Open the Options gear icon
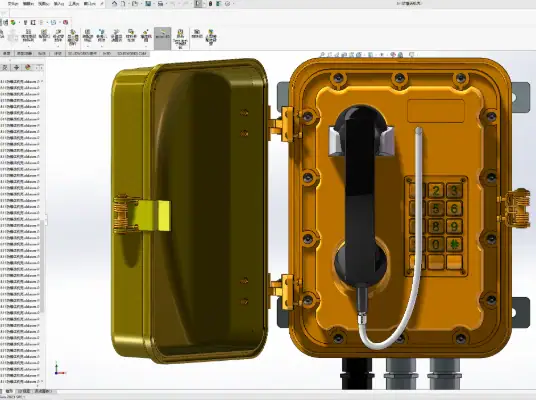Image resolution: width=536 pixels, height=400 pixels. (x=227, y=3)
